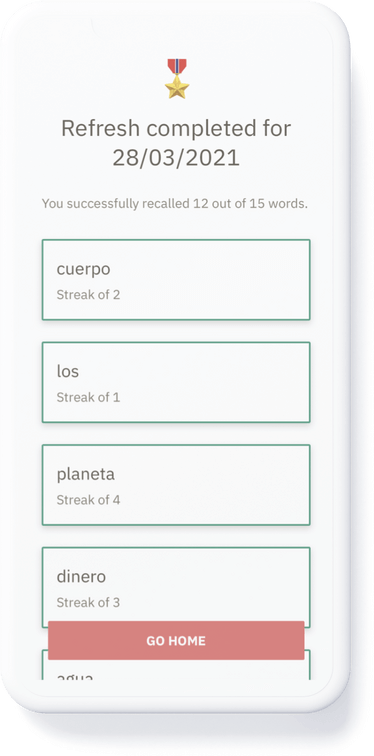The height and width of the screenshot is (756, 374).
Task: Select the word 'cuerpo' text
Action: (83, 270)
